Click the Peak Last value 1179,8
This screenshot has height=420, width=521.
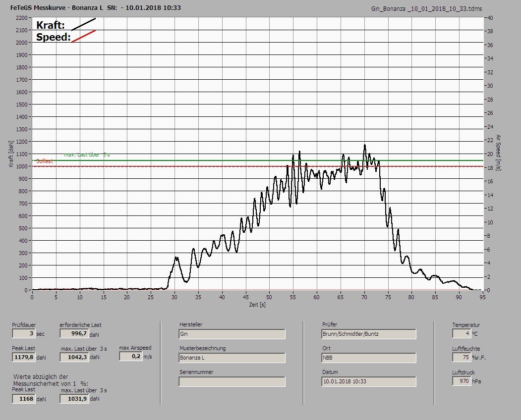24,357
